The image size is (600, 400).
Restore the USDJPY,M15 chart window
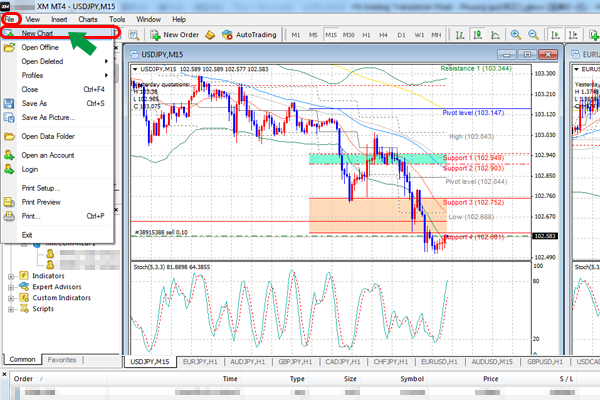(527, 55)
